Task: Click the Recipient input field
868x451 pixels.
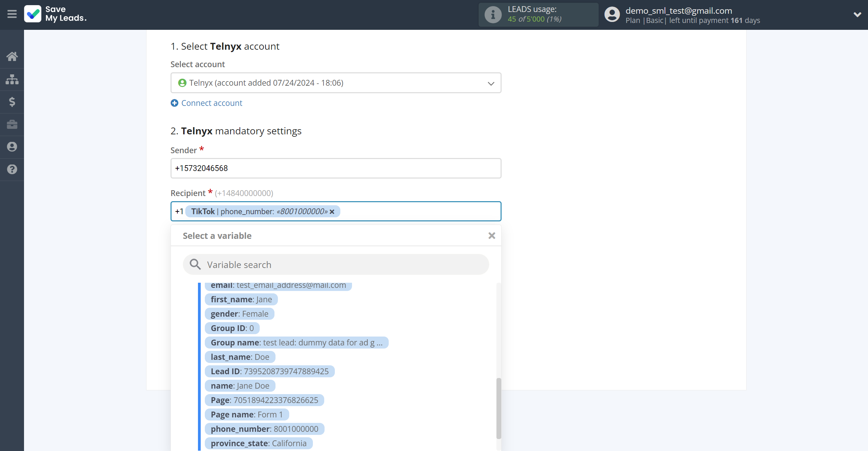Action: (x=336, y=211)
